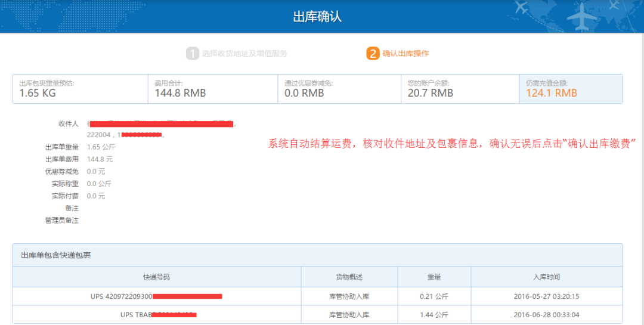Viewport: 644px width, 325px height.
Task: Click the '入库时间' column header
Action: click(x=547, y=277)
